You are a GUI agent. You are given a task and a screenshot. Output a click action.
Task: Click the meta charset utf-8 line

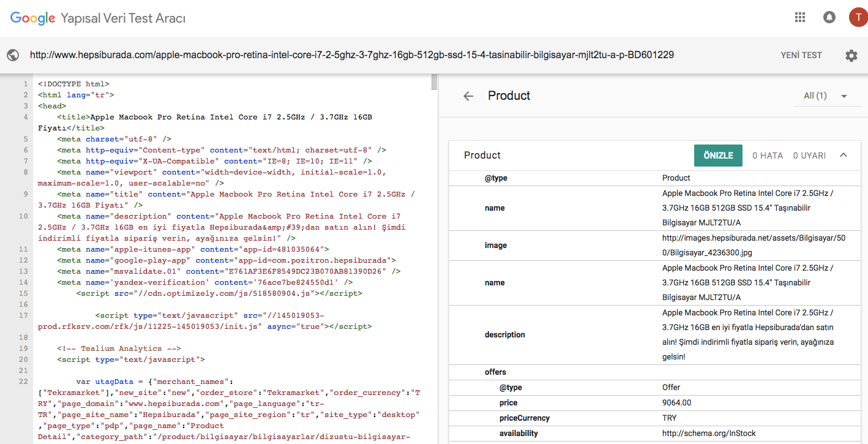pyautogui.click(x=114, y=139)
